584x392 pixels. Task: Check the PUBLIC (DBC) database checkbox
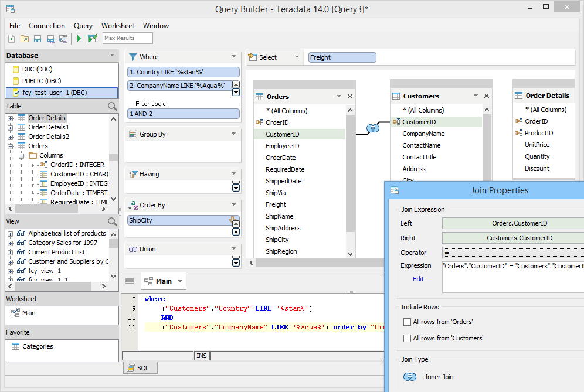click(x=16, y=81)
